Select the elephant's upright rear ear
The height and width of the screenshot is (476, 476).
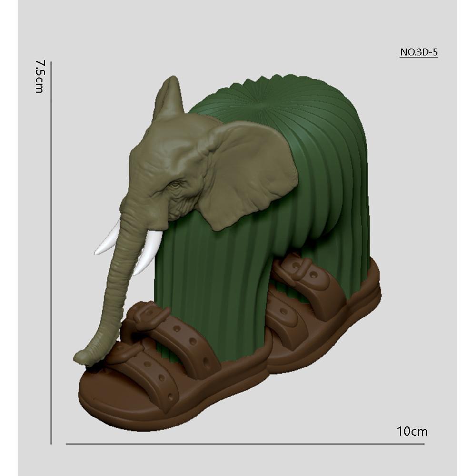(x=169, y=99)
